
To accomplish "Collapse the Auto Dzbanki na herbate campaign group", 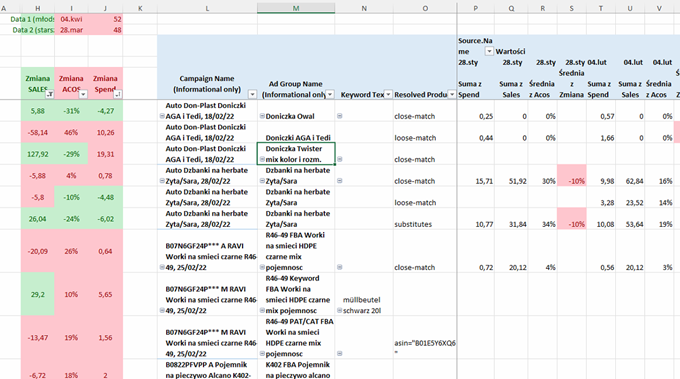I will point(162,181).
